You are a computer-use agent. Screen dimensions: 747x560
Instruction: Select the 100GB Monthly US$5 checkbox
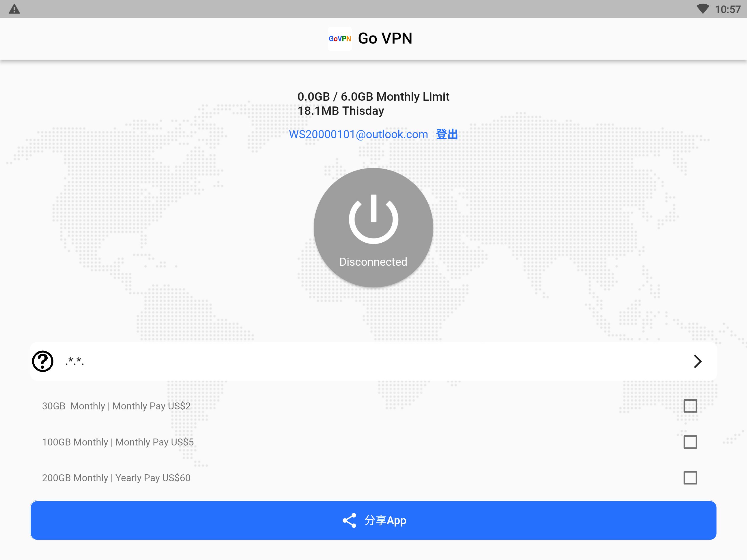(690, 442)
